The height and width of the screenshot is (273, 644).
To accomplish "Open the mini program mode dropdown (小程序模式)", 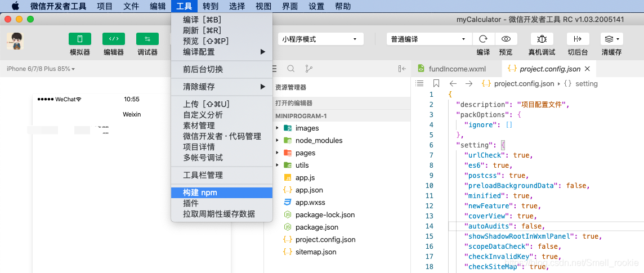I will [x=321, y=39].
